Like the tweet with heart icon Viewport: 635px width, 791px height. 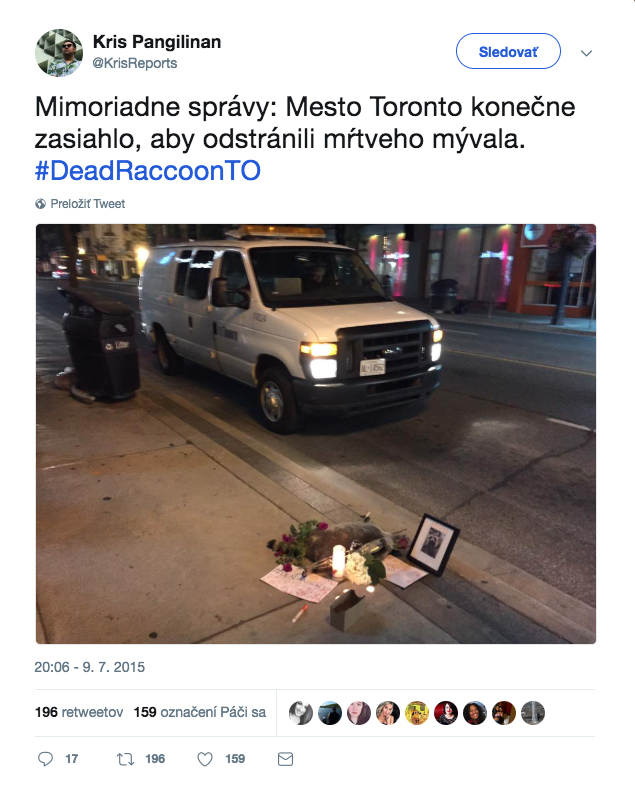click(205, 759)
